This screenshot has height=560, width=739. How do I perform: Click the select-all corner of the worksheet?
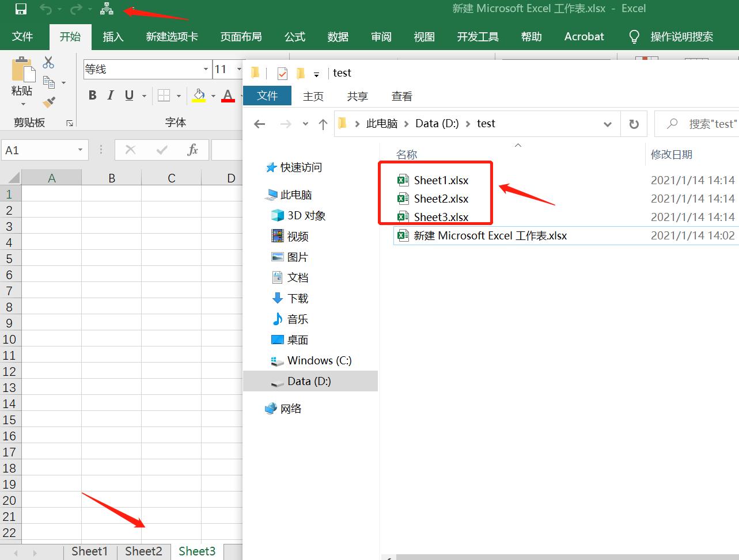tap(11, 177)
